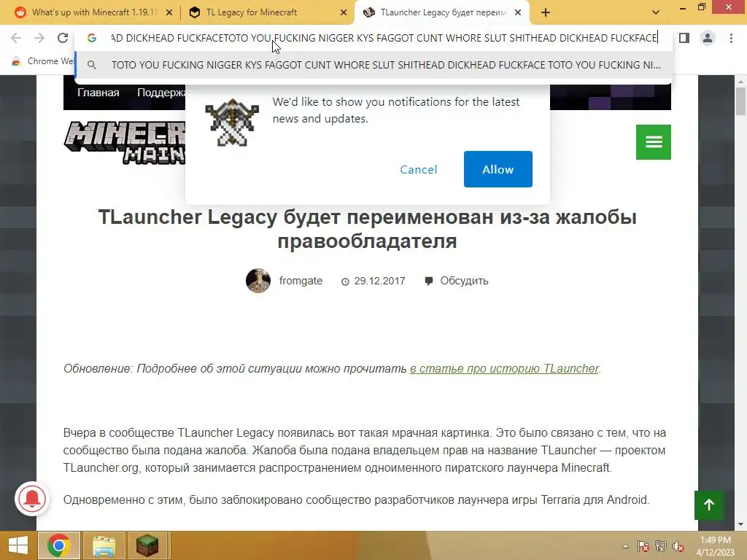Screen dimensions: 747x560
Task: Close the What's up with Minecraft tab
Action: tap(169, 13)
